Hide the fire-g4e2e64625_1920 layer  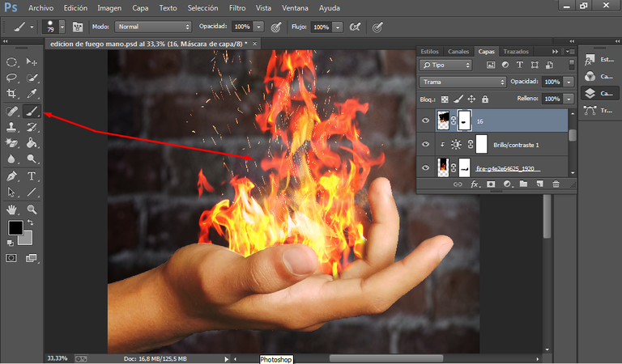426,167
